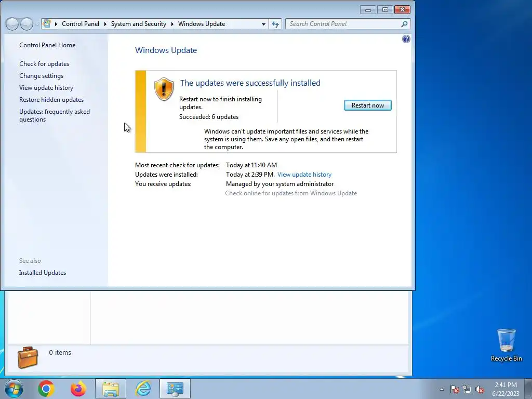
Task: Click the Refresh button in address bar
Action: pyautogui.click(x=275, y=24)
